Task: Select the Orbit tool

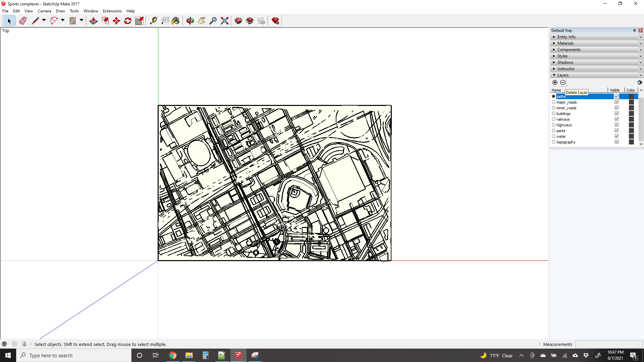Action: 190,21
